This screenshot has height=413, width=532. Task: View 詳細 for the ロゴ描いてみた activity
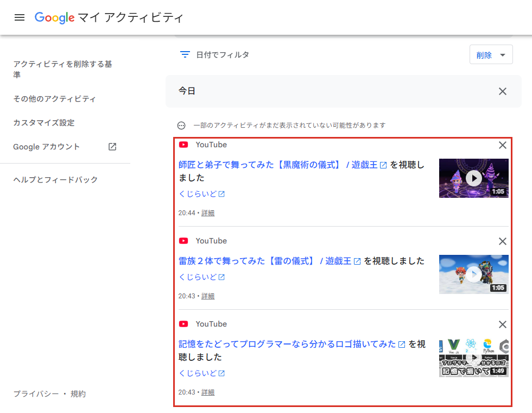(207, 392)
